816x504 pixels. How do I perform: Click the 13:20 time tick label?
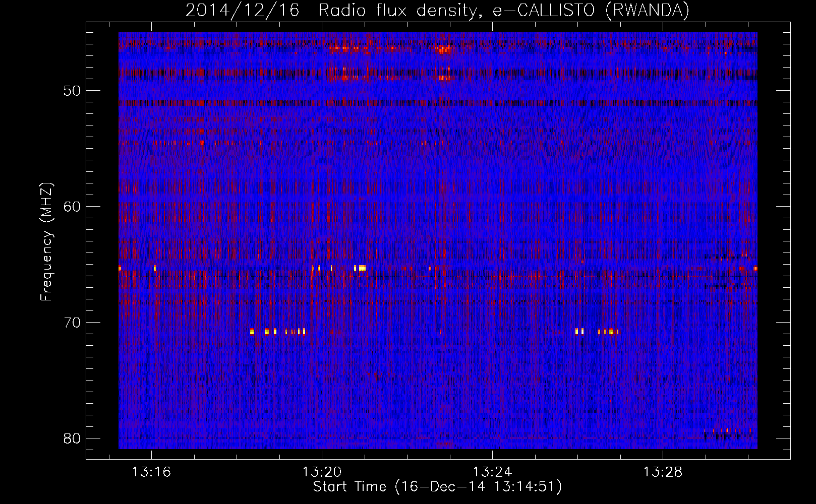click(322, 472)
